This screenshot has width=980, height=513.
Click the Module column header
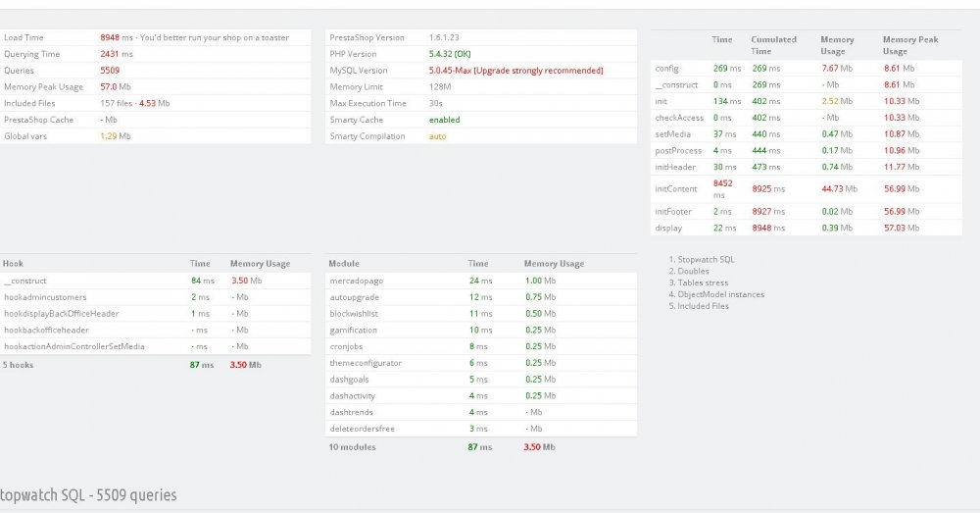coord(345,264)
